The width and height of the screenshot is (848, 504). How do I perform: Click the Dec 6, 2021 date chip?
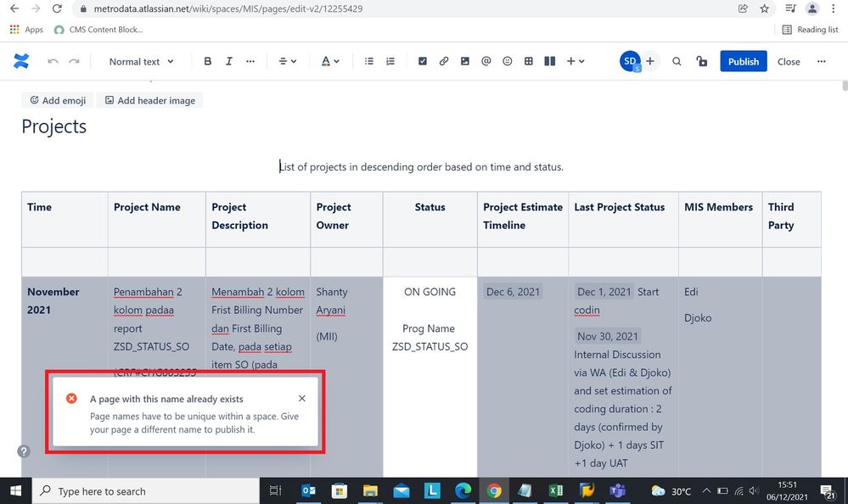513,292
